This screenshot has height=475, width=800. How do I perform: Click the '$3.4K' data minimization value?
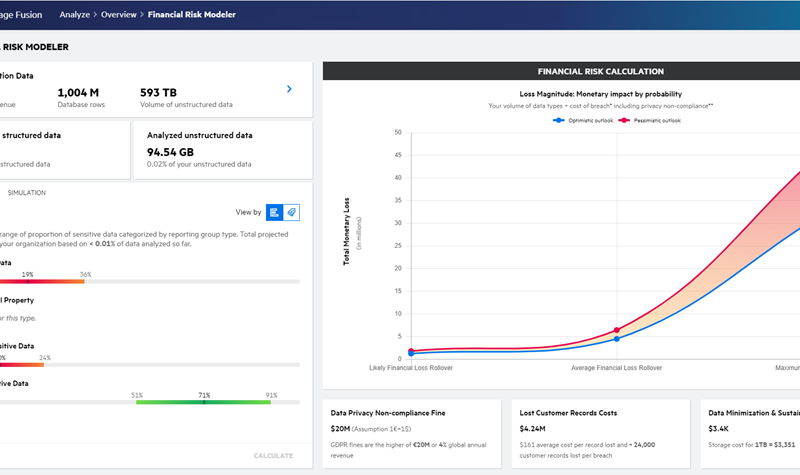[718, 429]
